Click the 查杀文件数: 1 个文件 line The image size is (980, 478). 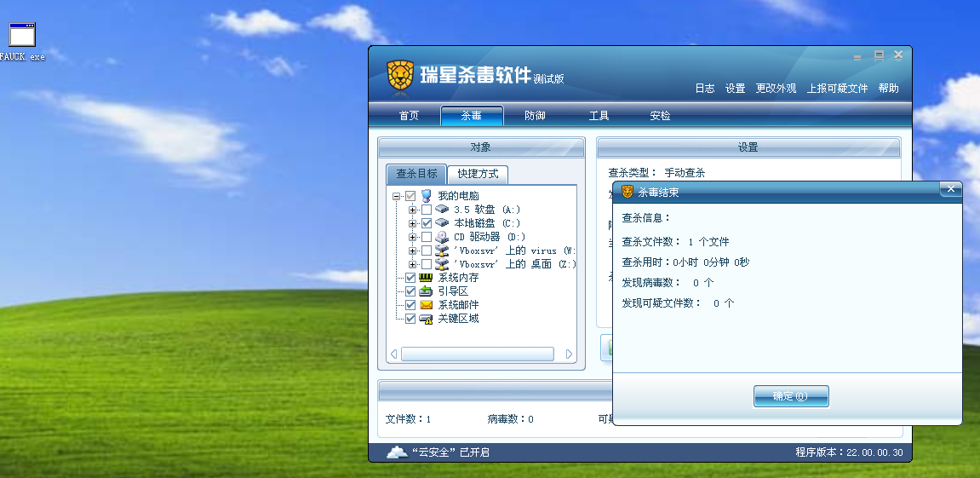click(x=675, y=242)
